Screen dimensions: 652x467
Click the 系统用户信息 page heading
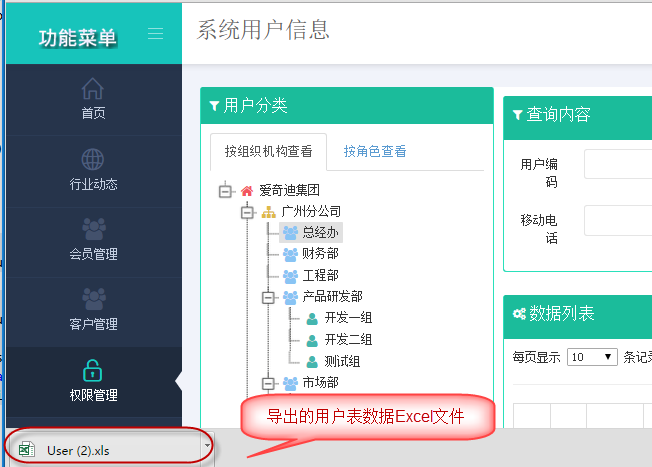pos(263,30)
